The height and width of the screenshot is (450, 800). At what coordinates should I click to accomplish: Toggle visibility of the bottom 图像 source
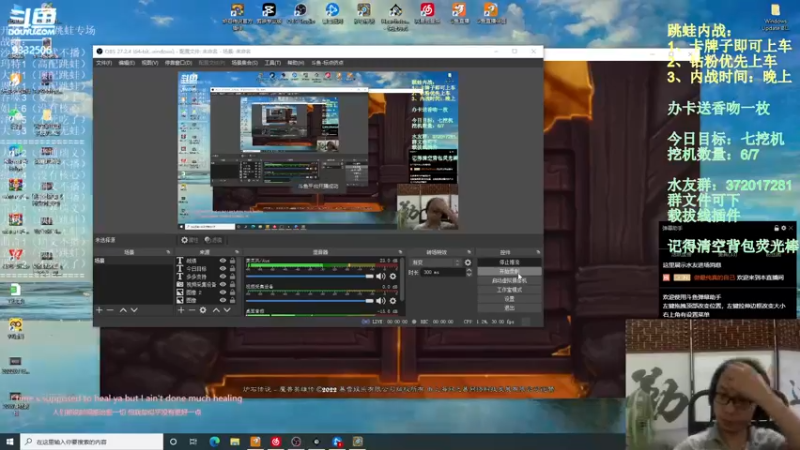click(x=222, y=301)
